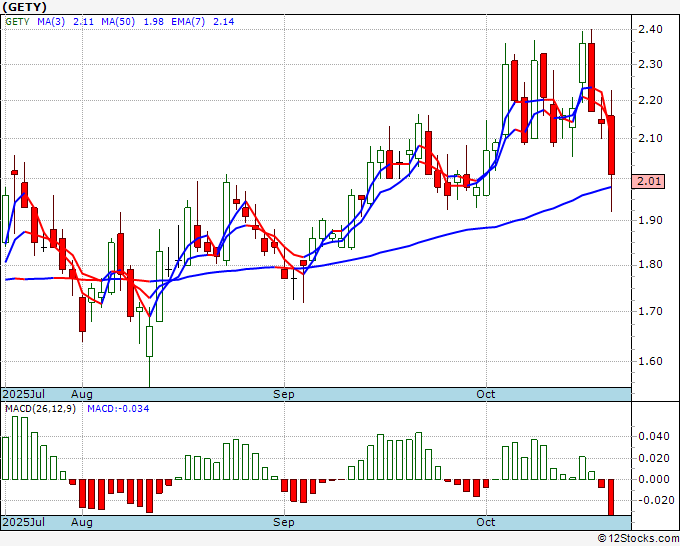The image size is (680, 546).
Task: Click the 0.040 MACD axis label
Action: click(x=654, y=436)
